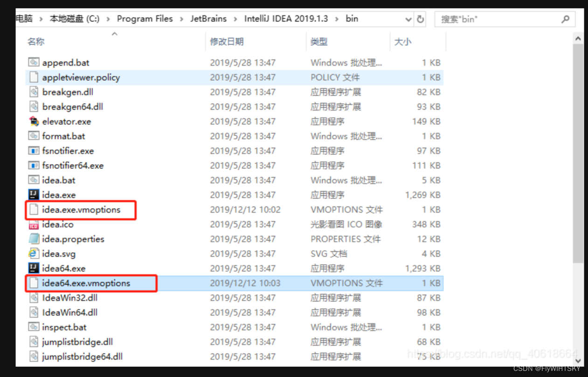588x377 pixels.
Task: Sort files by the 修改日期 column
Action: pyautogui.click(x=227, y=42)
